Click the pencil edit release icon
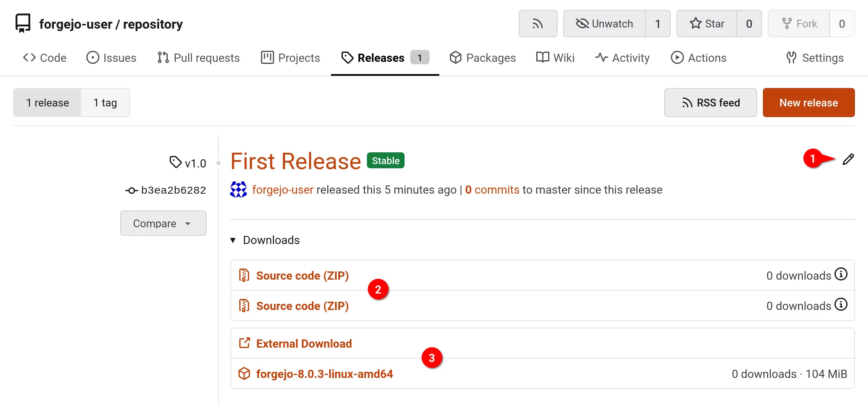The width and height of the screenshot is (868, 416). pyautogui.click(x=848, y=159)
